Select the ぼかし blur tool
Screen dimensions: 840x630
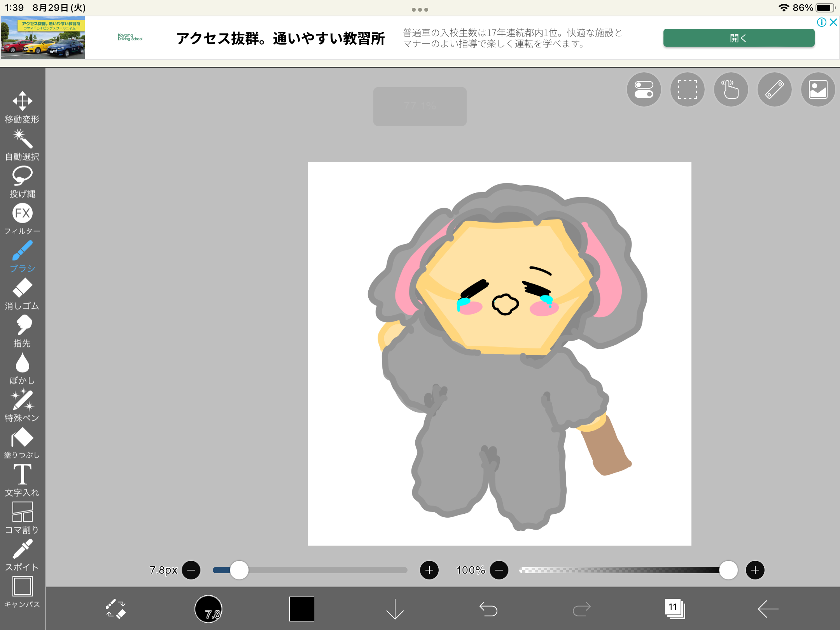[x=22, y=369]
